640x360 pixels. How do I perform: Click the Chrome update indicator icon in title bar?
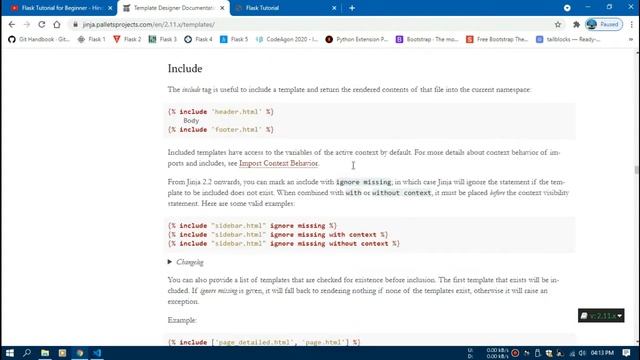[x=567, y=8]
